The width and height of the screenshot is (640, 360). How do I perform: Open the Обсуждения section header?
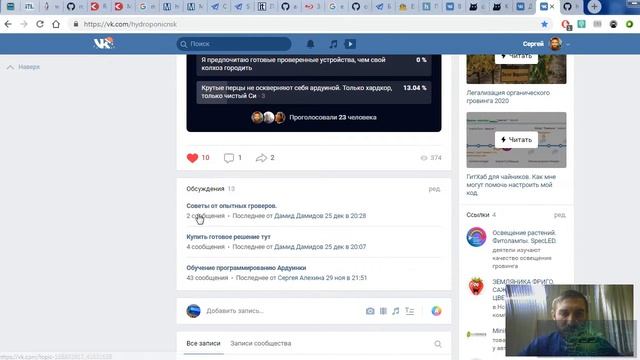click(x=205, y=189)
